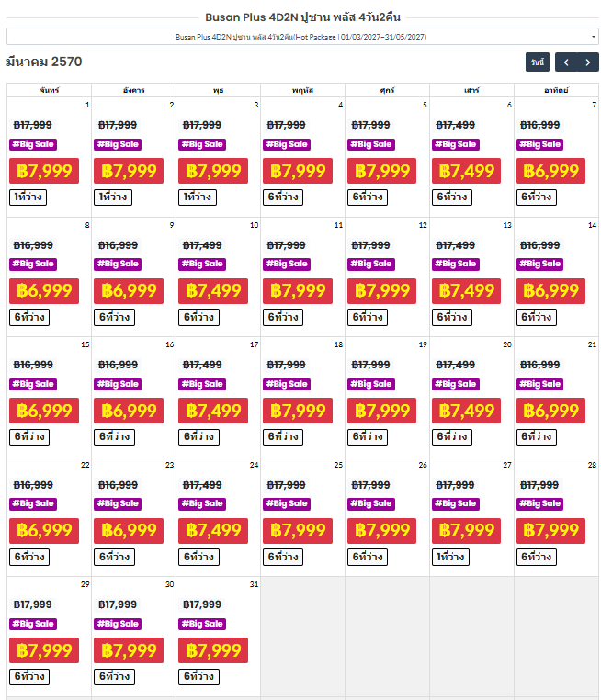The height and width of the screenshot is (700, 601).
Task: Click the #Big Sale tag on March 4
Action: pos(286,144)
